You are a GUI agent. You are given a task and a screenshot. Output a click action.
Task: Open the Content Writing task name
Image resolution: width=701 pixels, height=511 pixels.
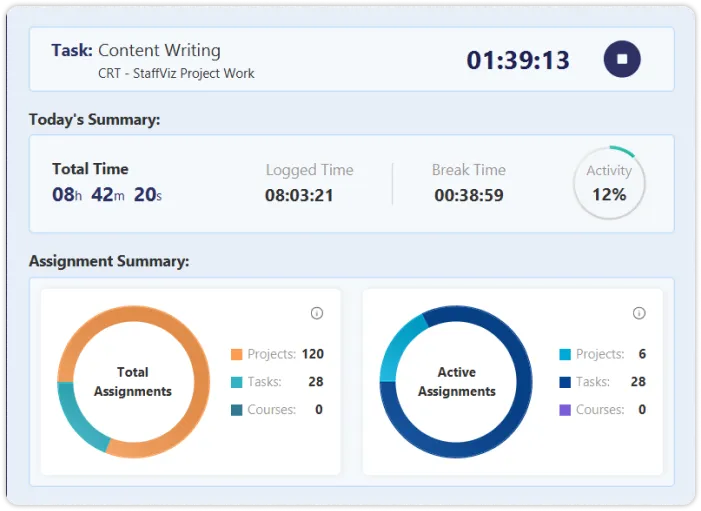[159, 50]
